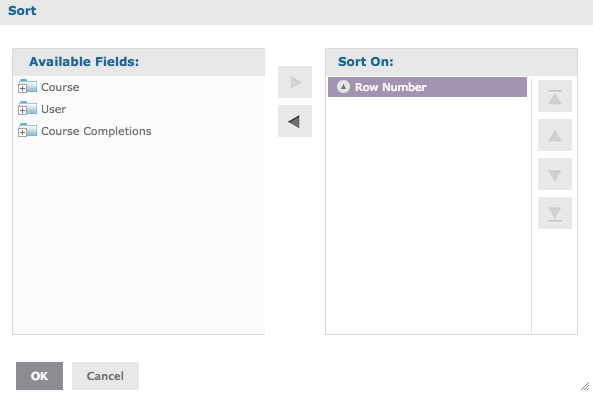Screen dimensions: 593x393
Task: Click the Course folder icon
Action: coord(29,86)
